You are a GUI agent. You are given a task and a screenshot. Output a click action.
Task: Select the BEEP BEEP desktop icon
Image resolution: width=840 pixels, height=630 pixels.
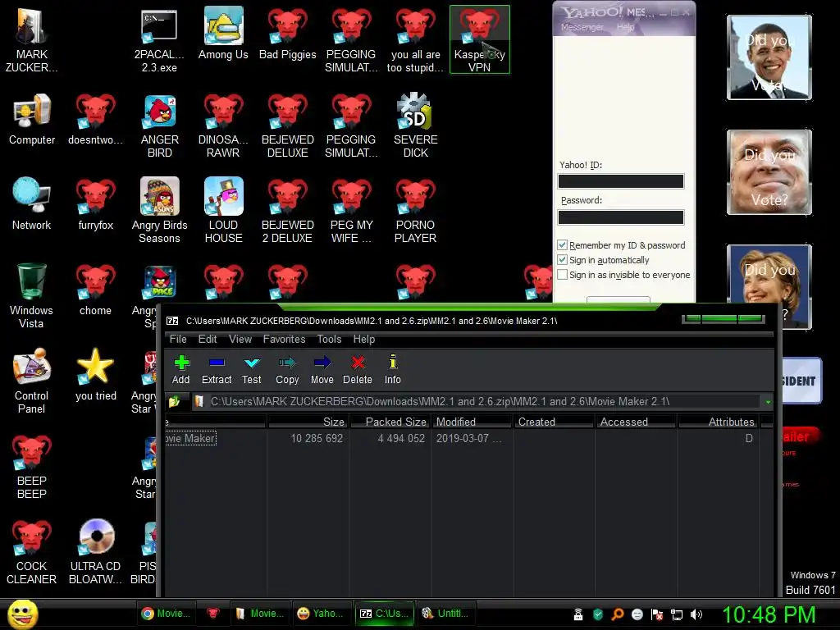pos(32,467)
